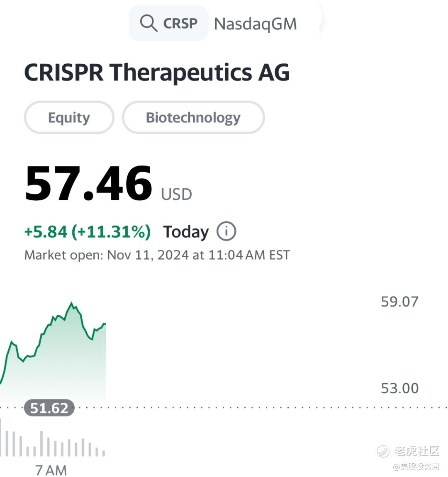Click the info icon next to Today
The height and width of the screenshot is (477, 448).
226,231
